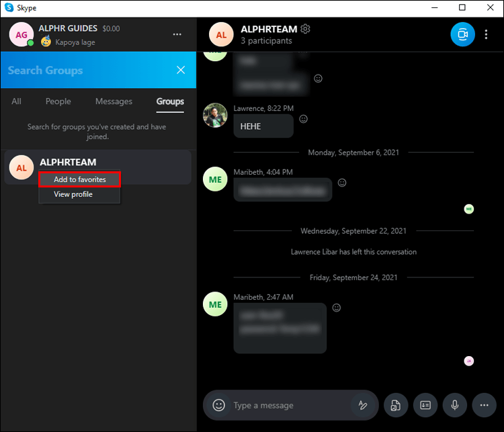Record a voice message with the microphone

pyautogui.click(x=455, y=405)
